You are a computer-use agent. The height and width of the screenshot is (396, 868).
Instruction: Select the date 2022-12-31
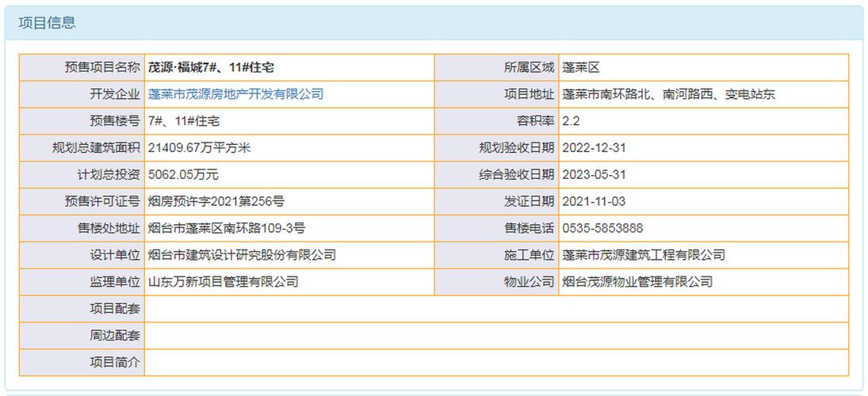(x=594, y=147)
